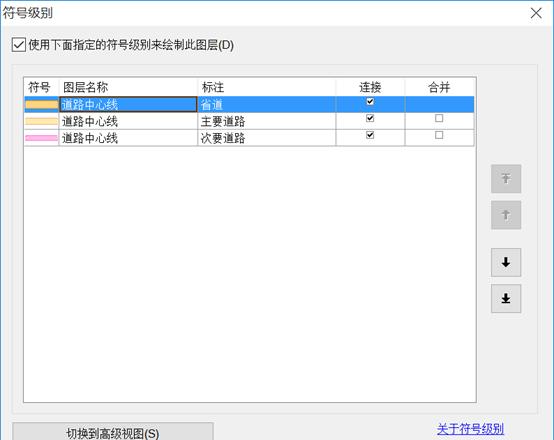Move selected symbol level to bottom

pos(506,298)
